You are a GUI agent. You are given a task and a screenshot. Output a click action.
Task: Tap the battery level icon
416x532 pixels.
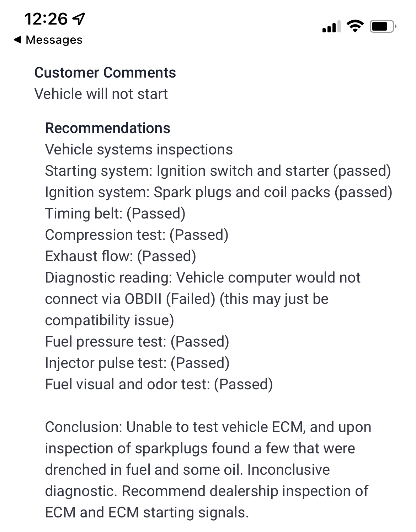pos(383,27)
